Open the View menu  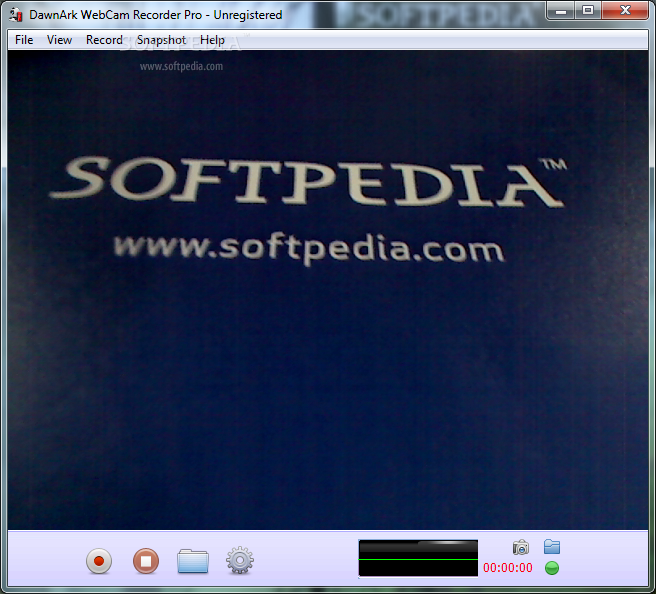[59, 40]
